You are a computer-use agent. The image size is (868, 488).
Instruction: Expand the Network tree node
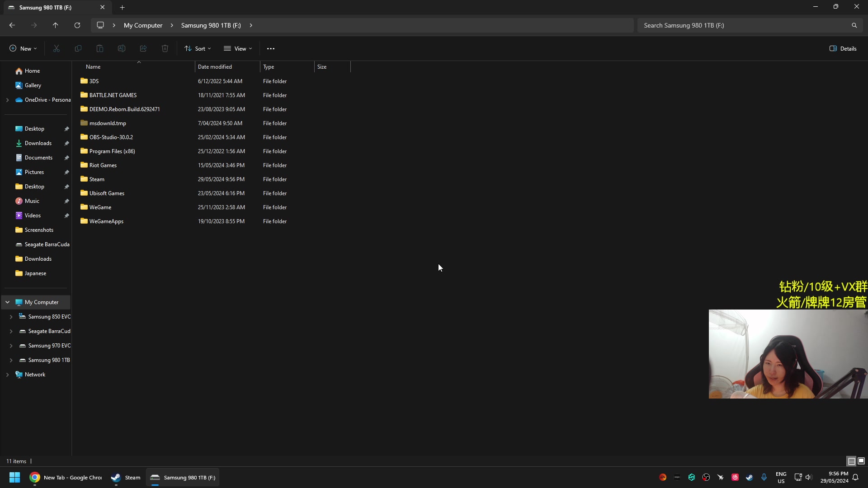pyautogui.click(x=7, y=375)
